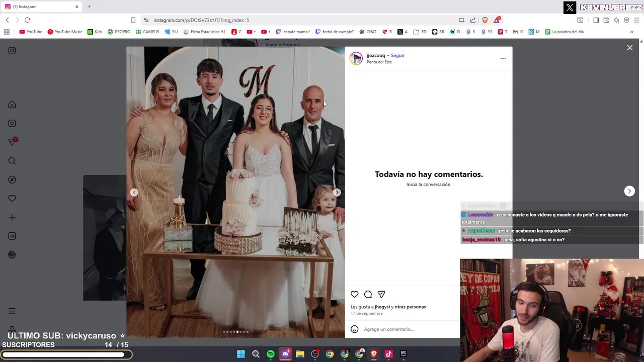Open Spotify from the taskbar

click(271, 354)
